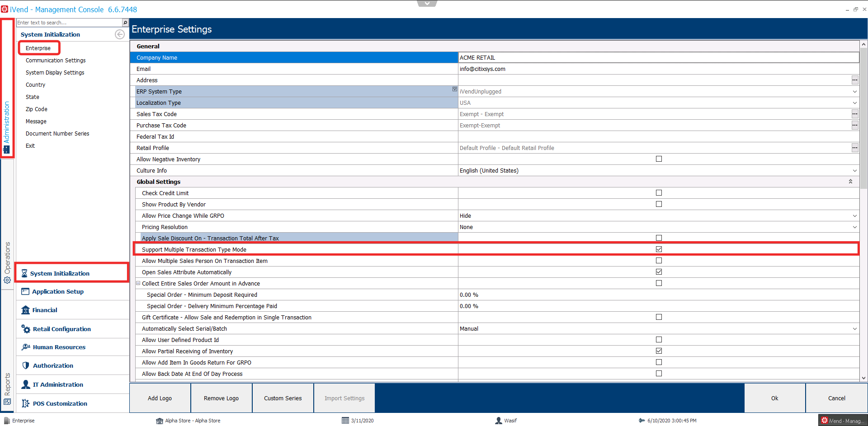Uncheck Allow Partial Receiving of Inventory

coord(659,351)
